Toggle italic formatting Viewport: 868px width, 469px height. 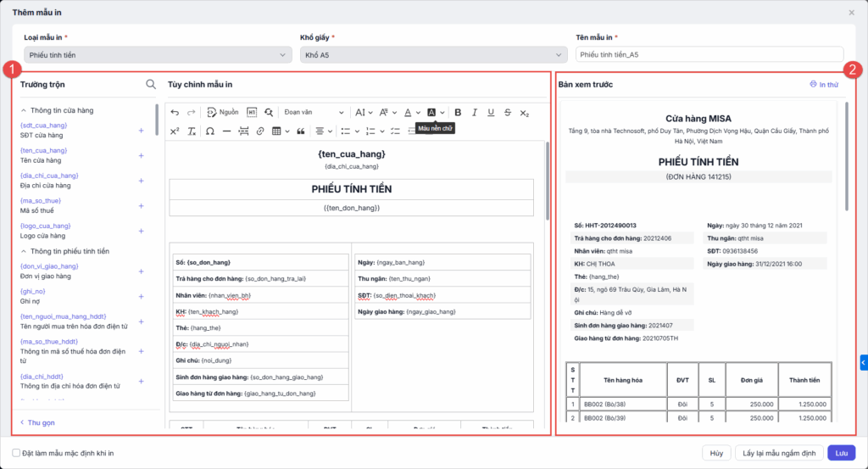tap(475, 113)
